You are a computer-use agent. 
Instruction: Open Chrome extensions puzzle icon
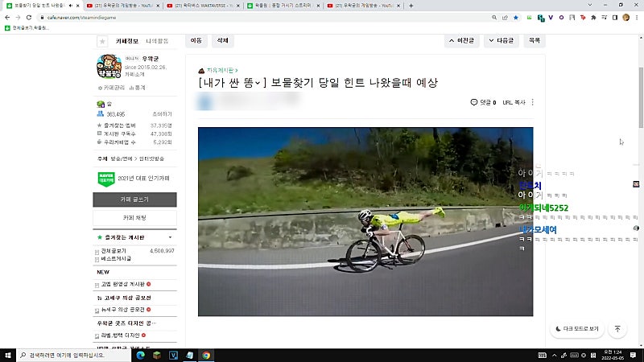[593, 18]
